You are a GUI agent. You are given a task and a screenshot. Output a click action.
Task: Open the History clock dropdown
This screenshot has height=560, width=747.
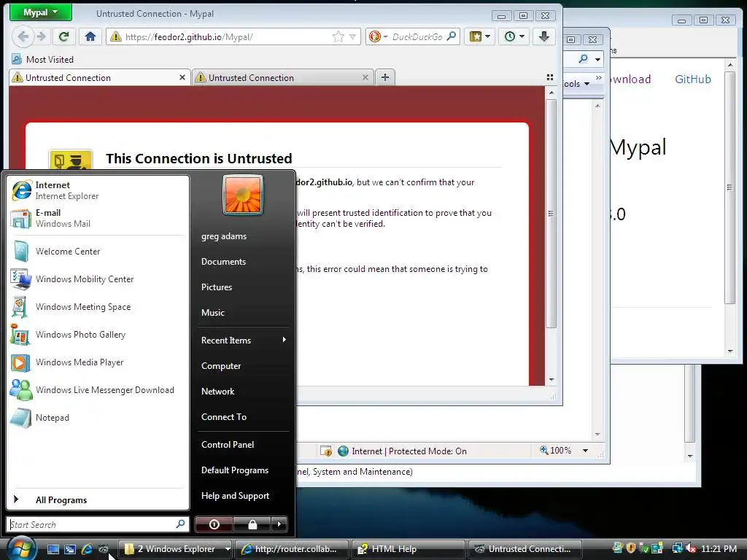[514, 36]
